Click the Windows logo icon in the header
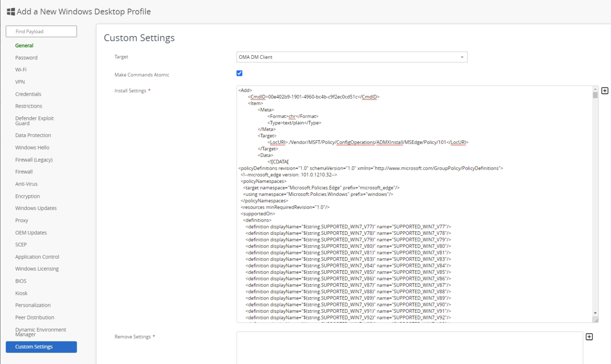 tap(10, 12)
